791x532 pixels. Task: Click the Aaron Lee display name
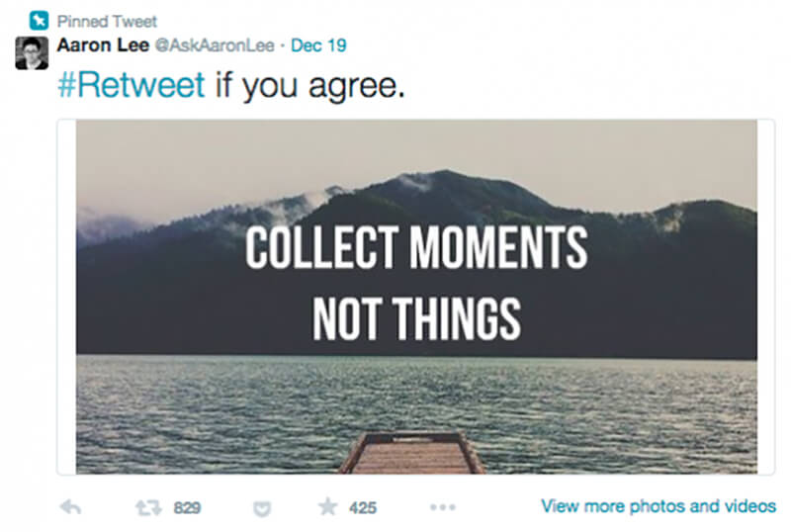[x=103, y=44]
